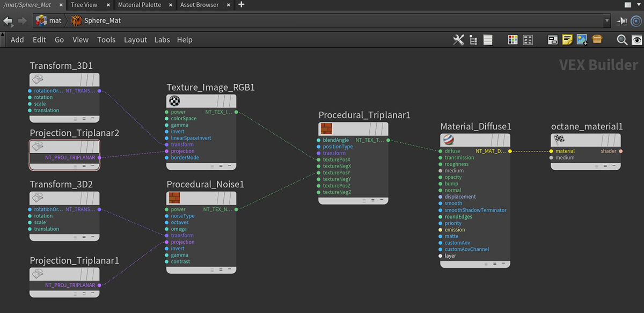
Task: Collapse the Material_Diffuse1 node with minus
Action: click(x=503, y=264)
